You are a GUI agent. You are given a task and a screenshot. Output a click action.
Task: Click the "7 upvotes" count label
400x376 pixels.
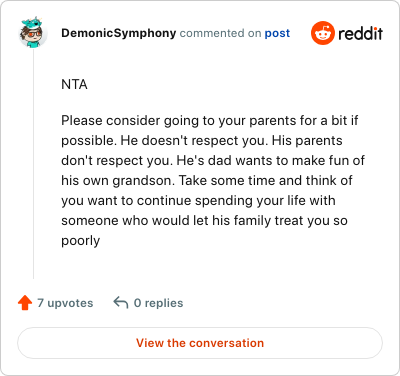(x=65, y=303)
